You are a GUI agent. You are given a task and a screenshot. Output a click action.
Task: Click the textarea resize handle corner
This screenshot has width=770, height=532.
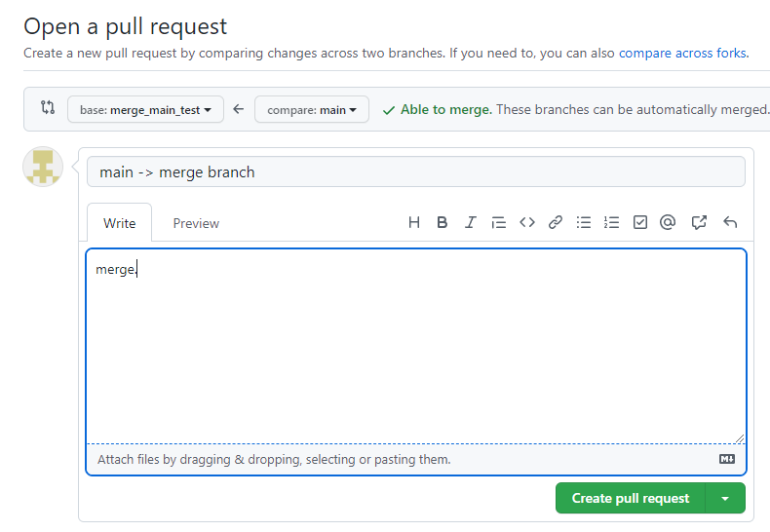pyautogui.click(x=740, y=438)
